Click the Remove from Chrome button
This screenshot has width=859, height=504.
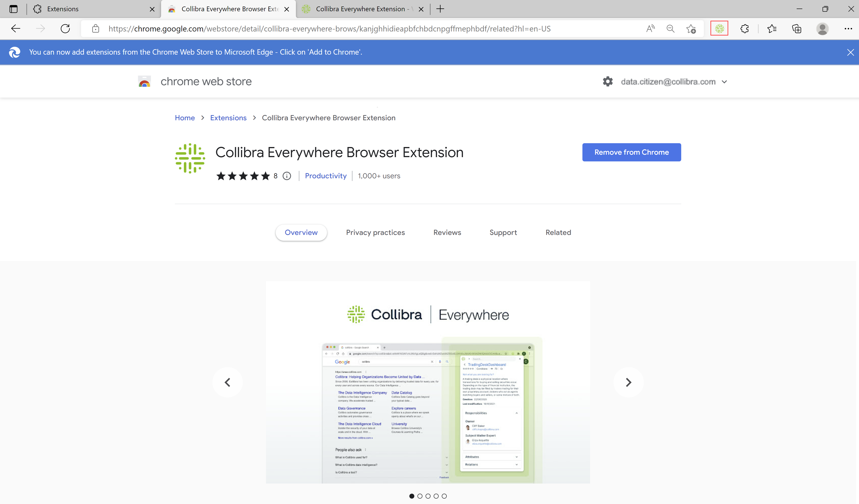(631, 152)
